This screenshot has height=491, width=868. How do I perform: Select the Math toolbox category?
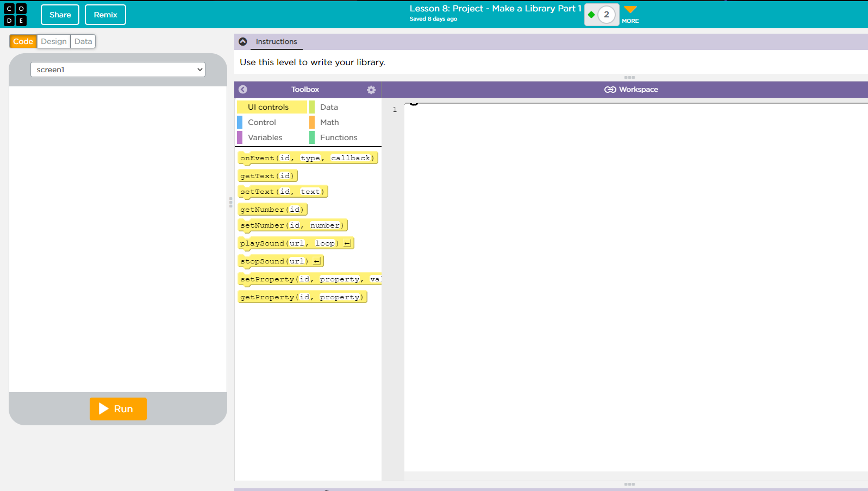345,122
